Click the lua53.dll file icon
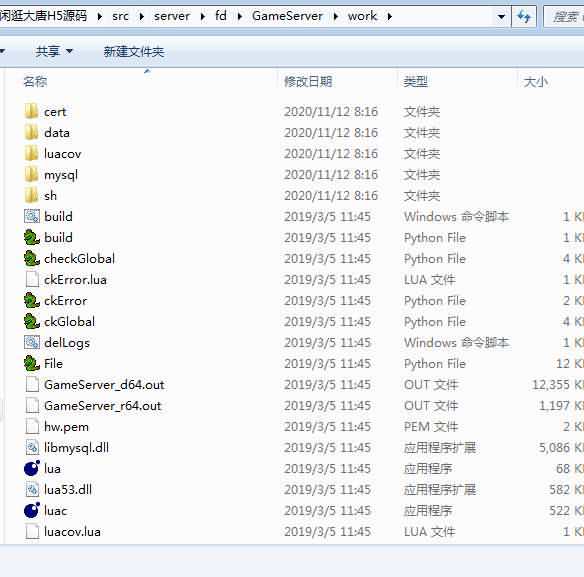This screenshot has width=584, height=577. pyautogui.click(x=32, y=489)
